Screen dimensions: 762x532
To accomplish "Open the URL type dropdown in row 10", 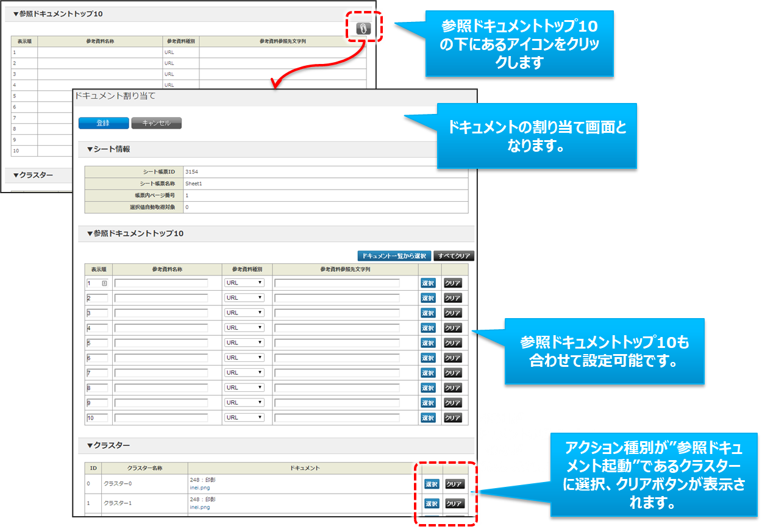I will click(244, 417).
